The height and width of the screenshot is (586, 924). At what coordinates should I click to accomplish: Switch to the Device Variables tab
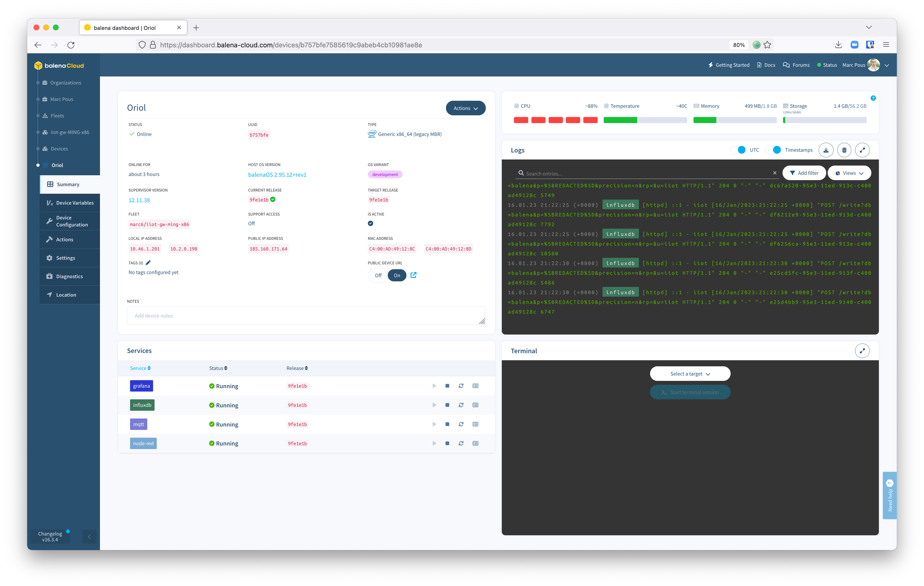74,202
